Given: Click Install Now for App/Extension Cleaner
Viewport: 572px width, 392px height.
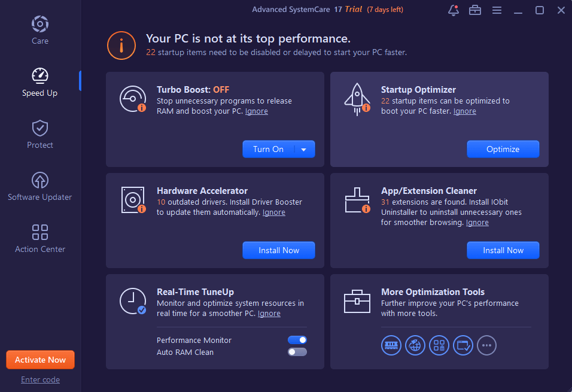Looking at the screenshot, I should point(503,250).
